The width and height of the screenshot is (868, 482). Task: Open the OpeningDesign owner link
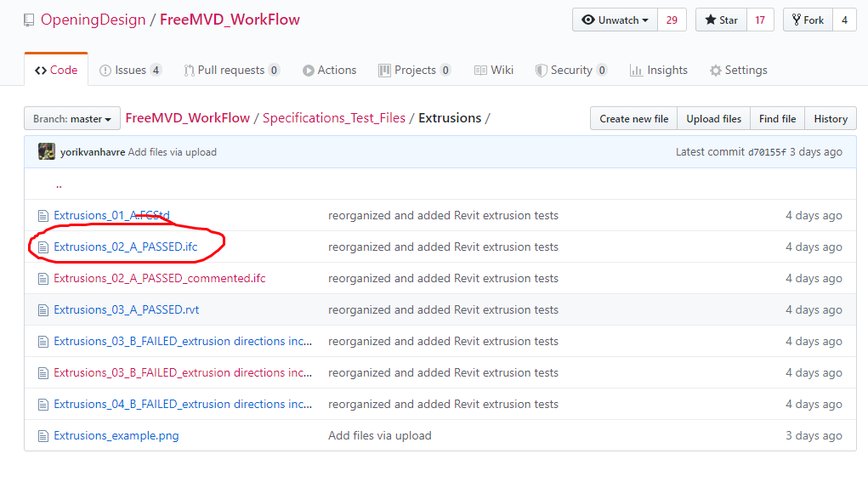coord(93,20)
